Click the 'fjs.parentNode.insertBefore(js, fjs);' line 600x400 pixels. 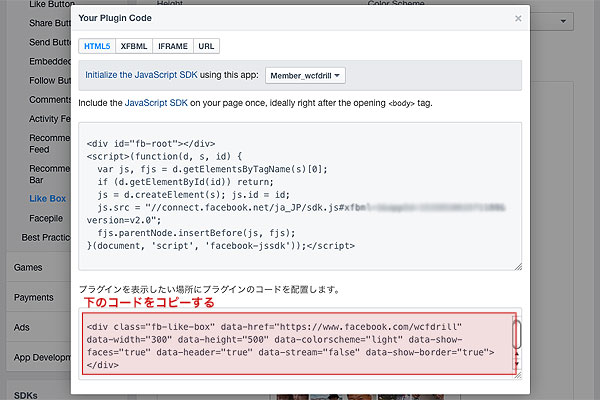[196, 233]
